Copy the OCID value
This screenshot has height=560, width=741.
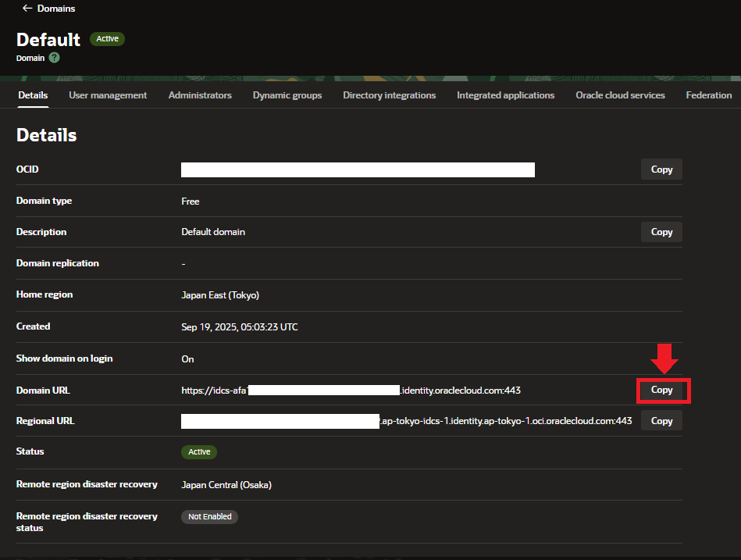661,169
